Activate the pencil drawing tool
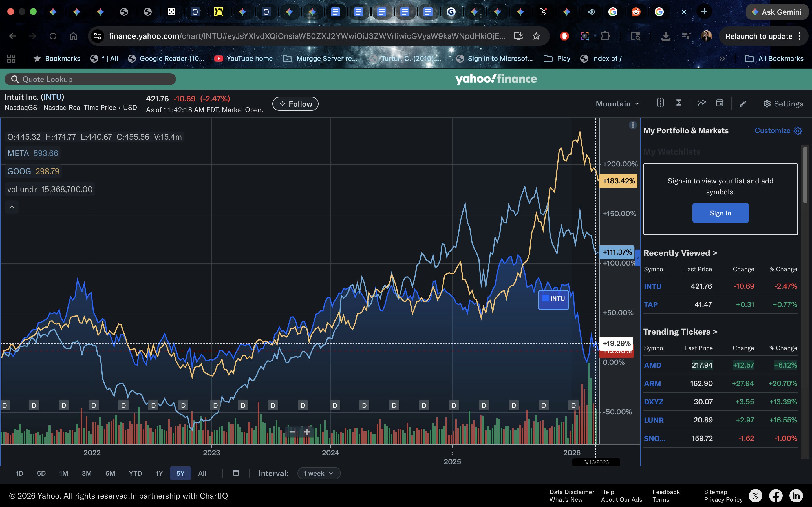Viewport: 812px width, 507px height. (x=743, y=104)
